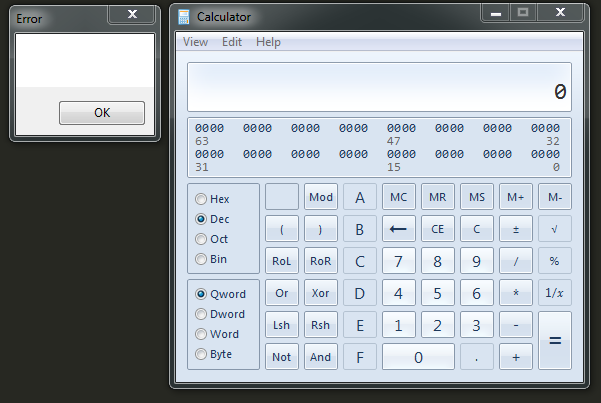Click the Xor bitwise button
601x403 pixels.
(321, 293)
